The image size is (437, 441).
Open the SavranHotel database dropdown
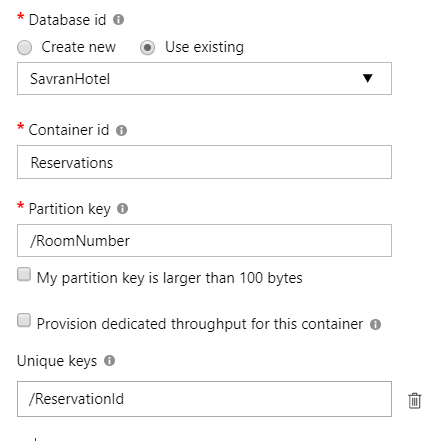[204, 79]
